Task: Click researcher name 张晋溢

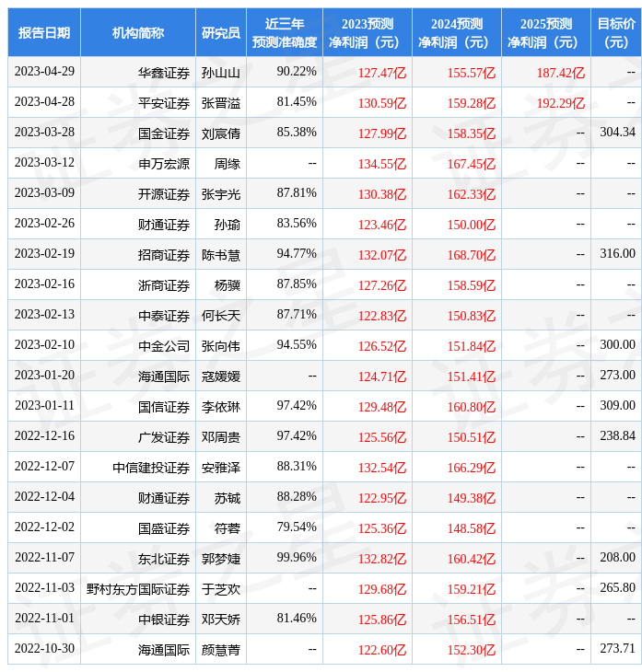Action: (221, 103)
